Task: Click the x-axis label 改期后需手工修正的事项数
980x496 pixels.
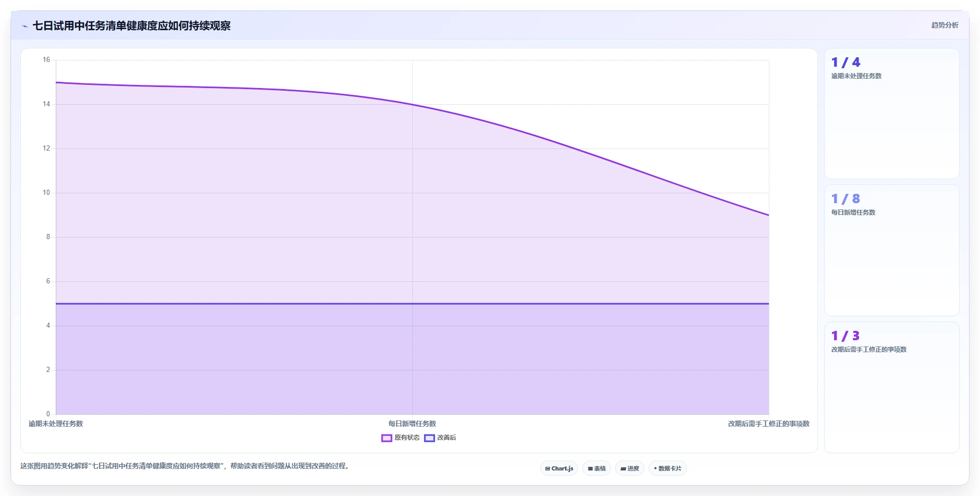Action: click(x=769, y=424)
